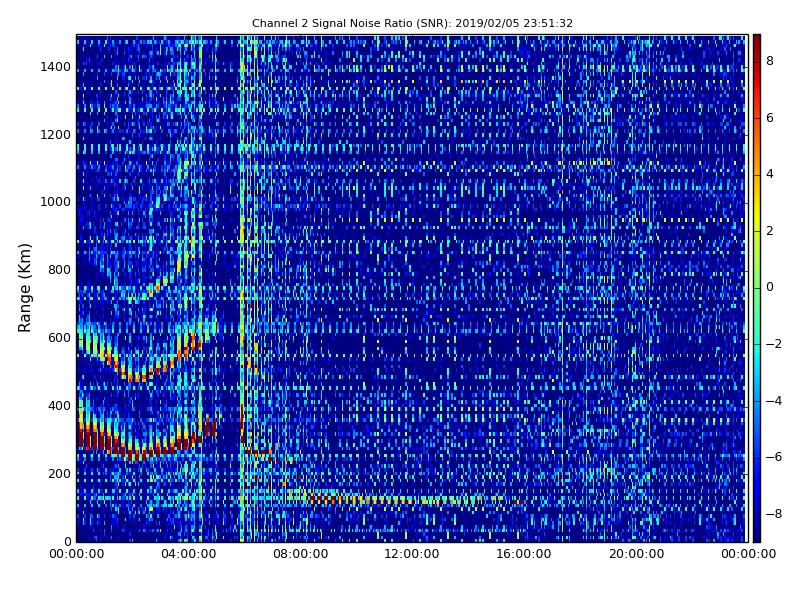Image resolution: width=800 pixels, height=600 pixels.
Task: Click the colorbar label 2
Action: 770,231
